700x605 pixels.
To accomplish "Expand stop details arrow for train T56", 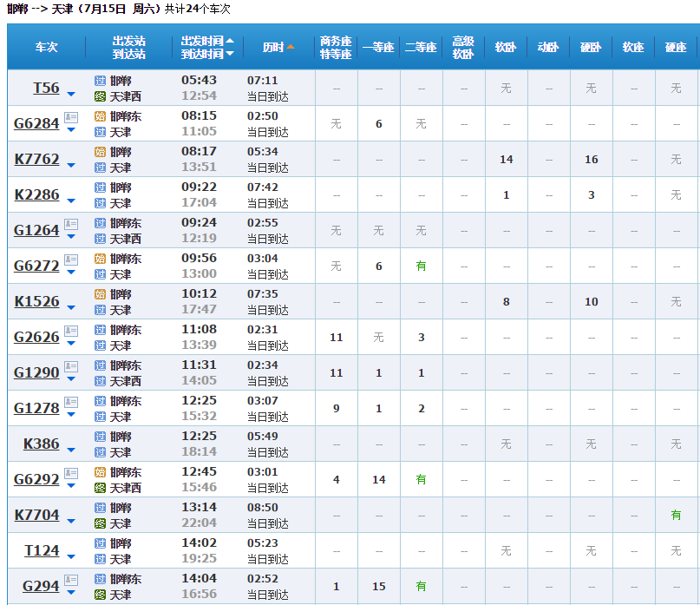I will pyautogui.click(x=71, y=94).
